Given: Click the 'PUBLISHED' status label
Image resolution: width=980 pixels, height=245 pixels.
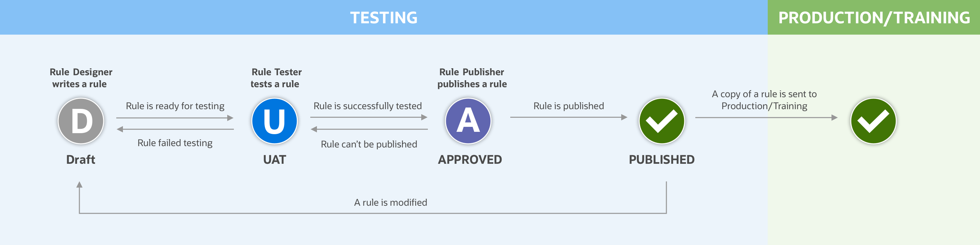Looking at the screenshot, I should pos(661,160).
